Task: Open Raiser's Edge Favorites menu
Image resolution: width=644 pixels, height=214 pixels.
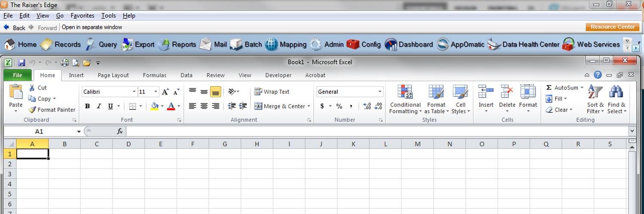Action: point(82,15)
